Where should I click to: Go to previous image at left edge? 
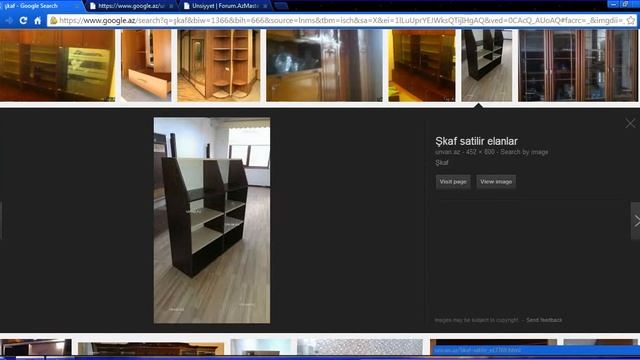click(1, 221)
